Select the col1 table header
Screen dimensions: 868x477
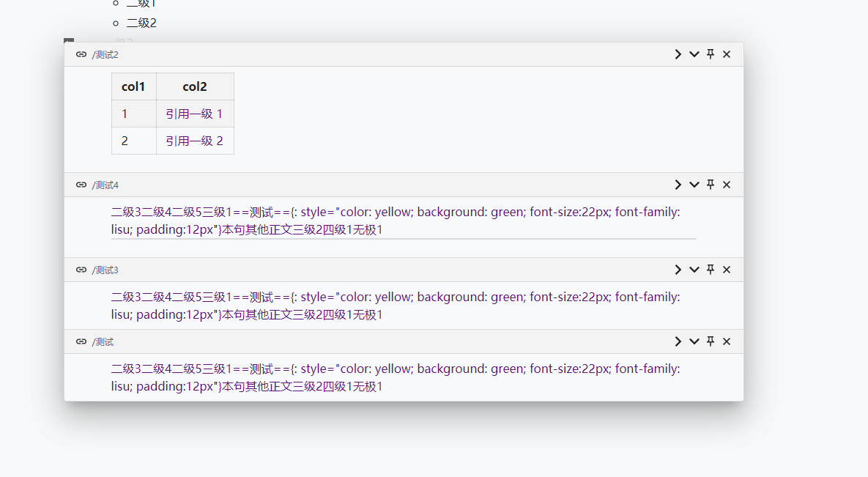[x=133, y=86]
